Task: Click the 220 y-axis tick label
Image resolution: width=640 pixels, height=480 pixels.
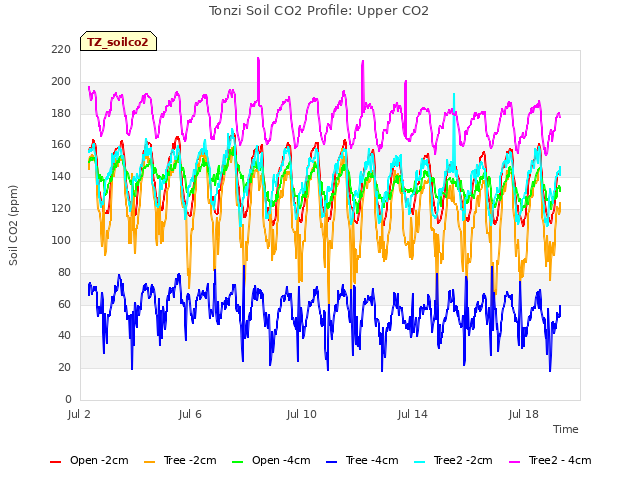Action: pos(61,49)
